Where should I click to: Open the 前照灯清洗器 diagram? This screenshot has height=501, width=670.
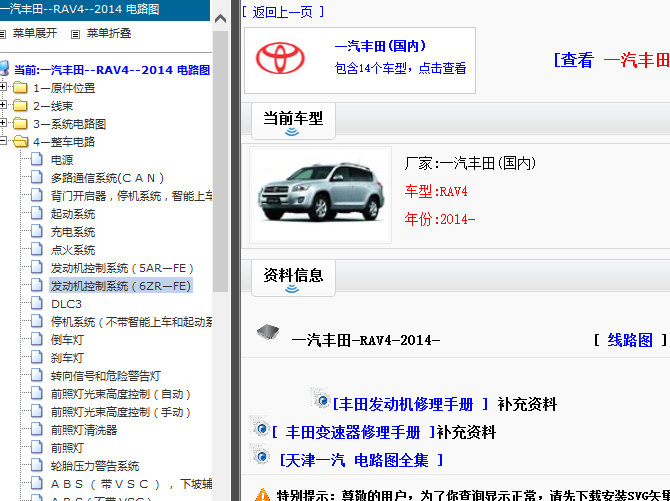coord(84,430)
